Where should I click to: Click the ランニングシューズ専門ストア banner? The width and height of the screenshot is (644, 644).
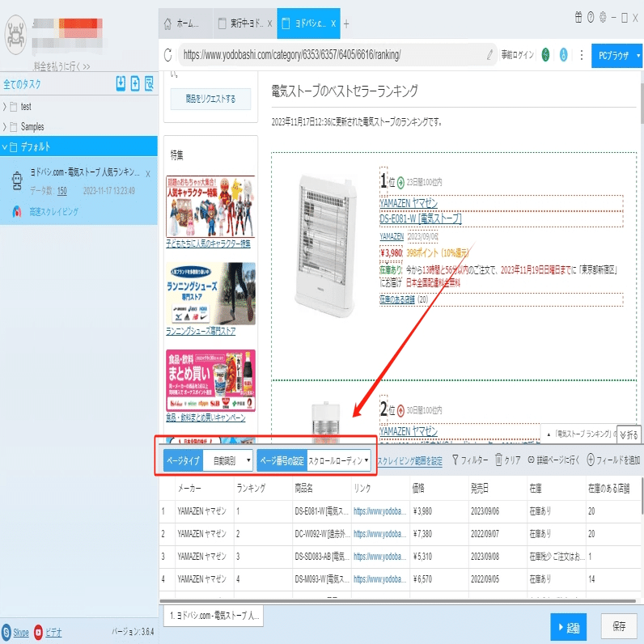pyautogui.click(x=210, y=294)
